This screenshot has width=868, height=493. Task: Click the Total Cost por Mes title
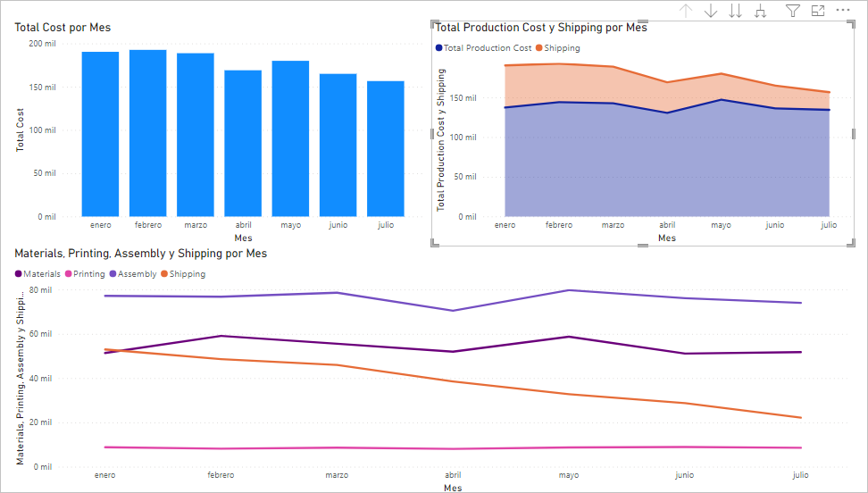(x=63, y=28)
